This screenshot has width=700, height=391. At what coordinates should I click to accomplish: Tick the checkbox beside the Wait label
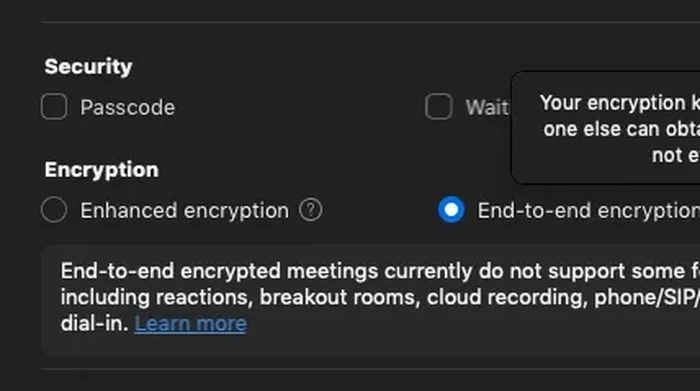438,107
